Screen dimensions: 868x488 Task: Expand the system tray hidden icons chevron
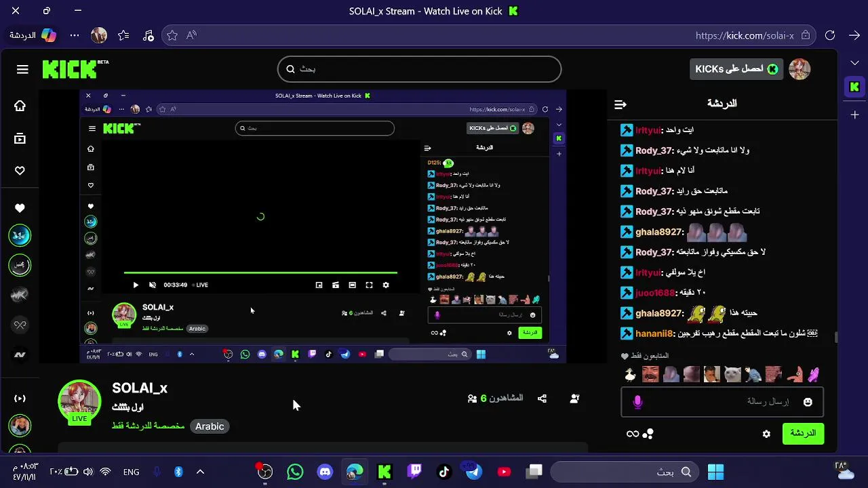tap(200, 472)
